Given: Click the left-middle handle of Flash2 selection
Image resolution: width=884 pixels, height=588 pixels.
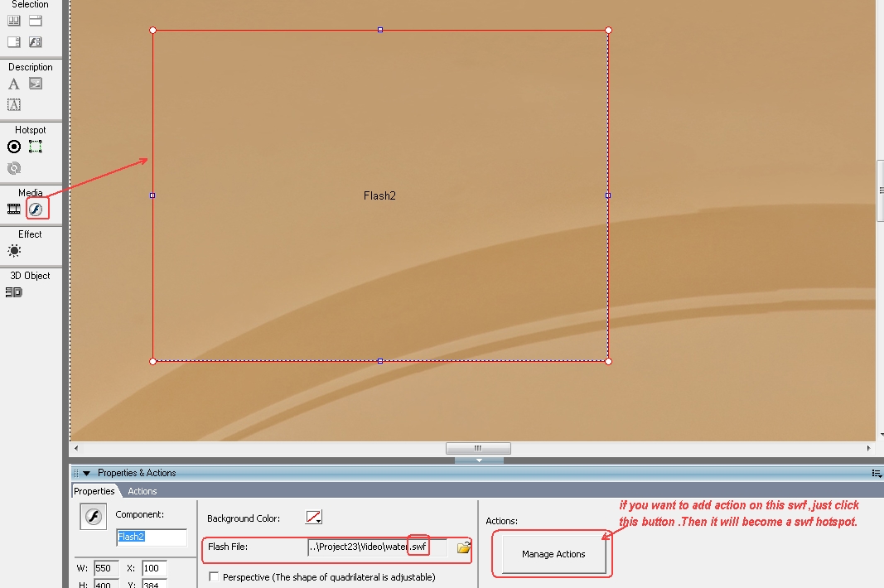Looking at the screenshot, I should tap(152, 195).
